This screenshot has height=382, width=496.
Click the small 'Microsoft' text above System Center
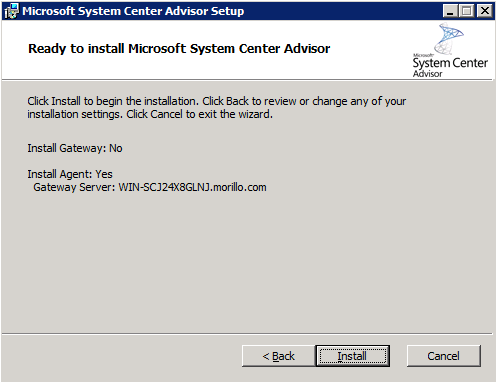(x=423, y=55)
